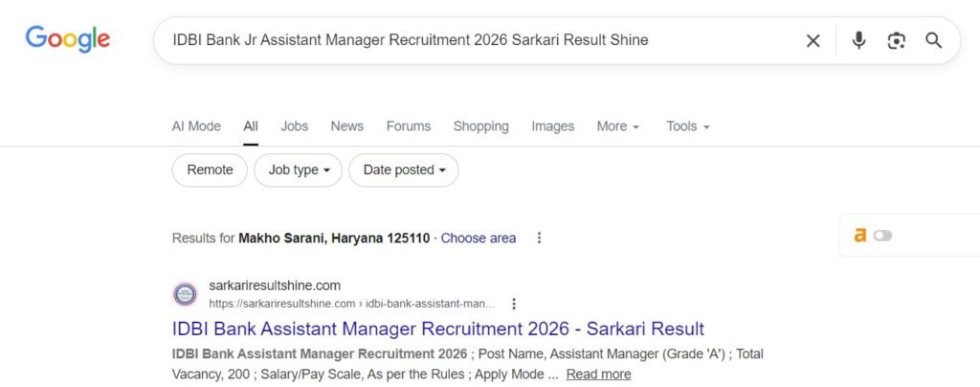This screenshot has height=387, width=980.
Task: Open IDBI Bank Assistant Manager Recruitment result
Action: tap(437, 329)
